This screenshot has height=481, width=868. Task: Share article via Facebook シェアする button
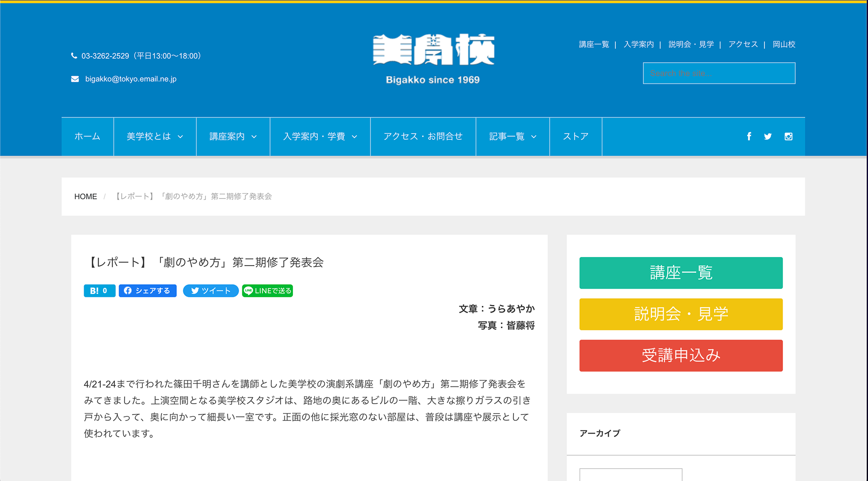click(x=147, y=291)
